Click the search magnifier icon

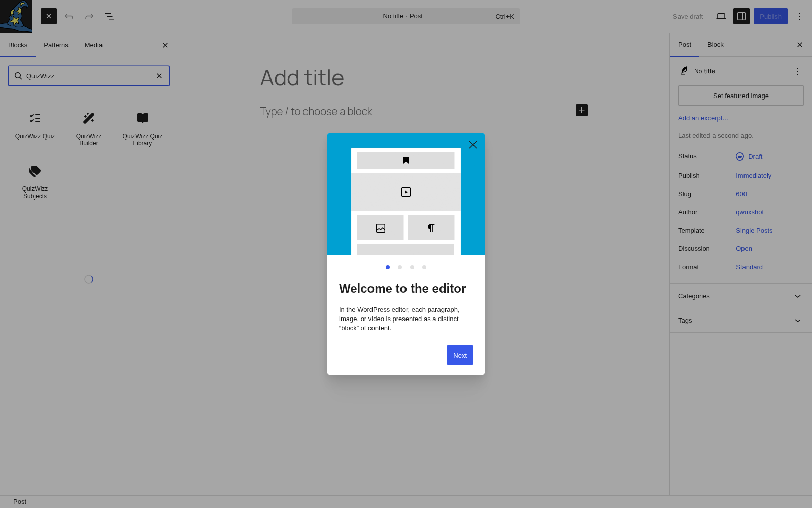coord(18,76)
